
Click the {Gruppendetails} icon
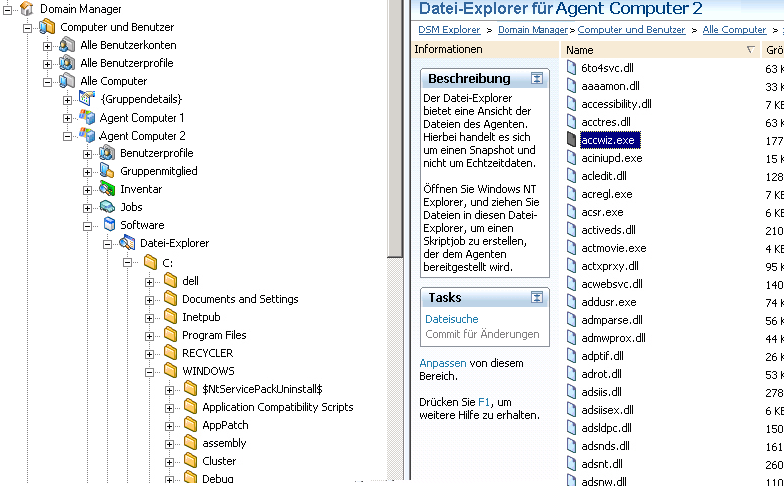point(87,99)
